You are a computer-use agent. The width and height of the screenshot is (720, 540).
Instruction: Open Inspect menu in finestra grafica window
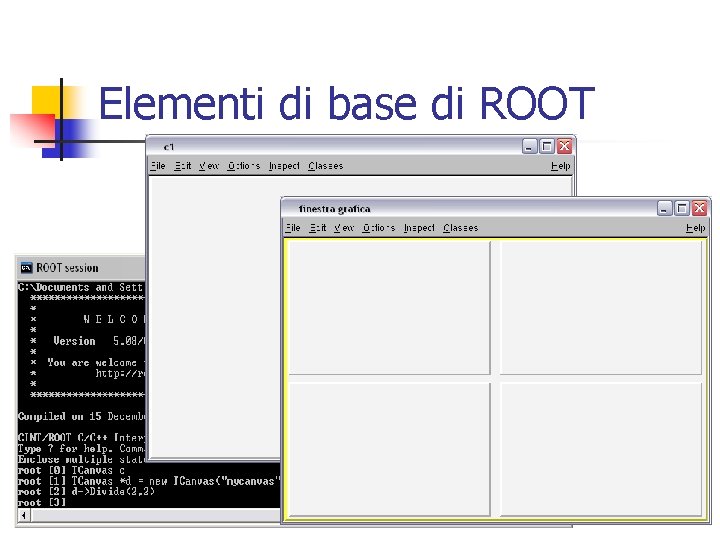coord(419,228)
